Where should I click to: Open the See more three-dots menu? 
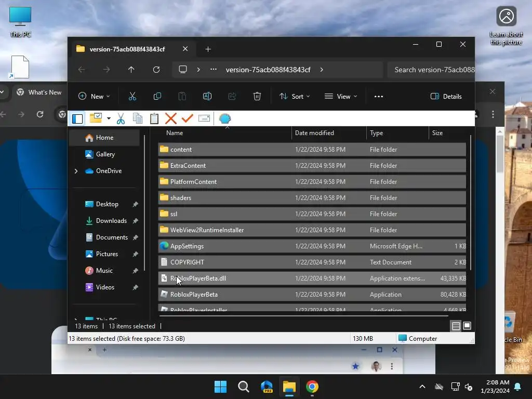pos(378,96)
